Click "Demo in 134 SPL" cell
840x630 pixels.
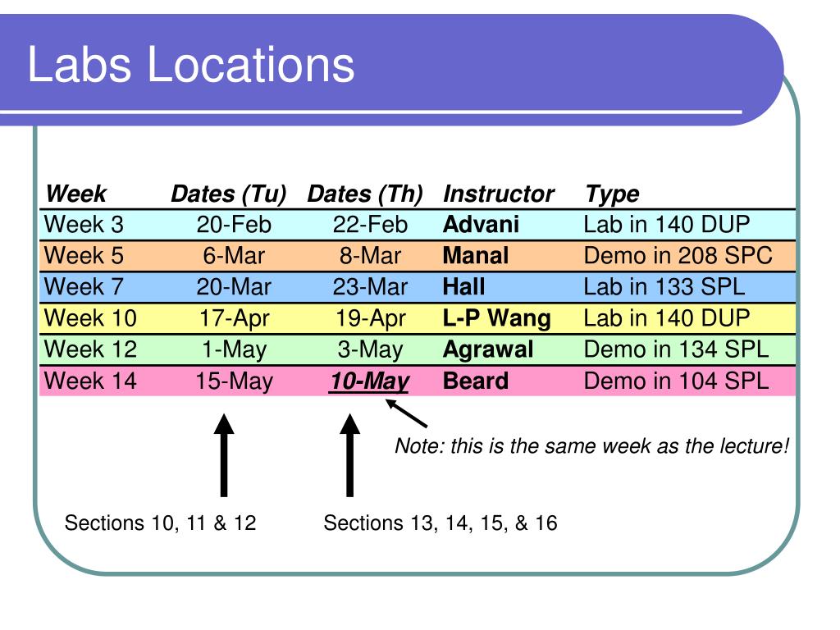click(676, 349)
